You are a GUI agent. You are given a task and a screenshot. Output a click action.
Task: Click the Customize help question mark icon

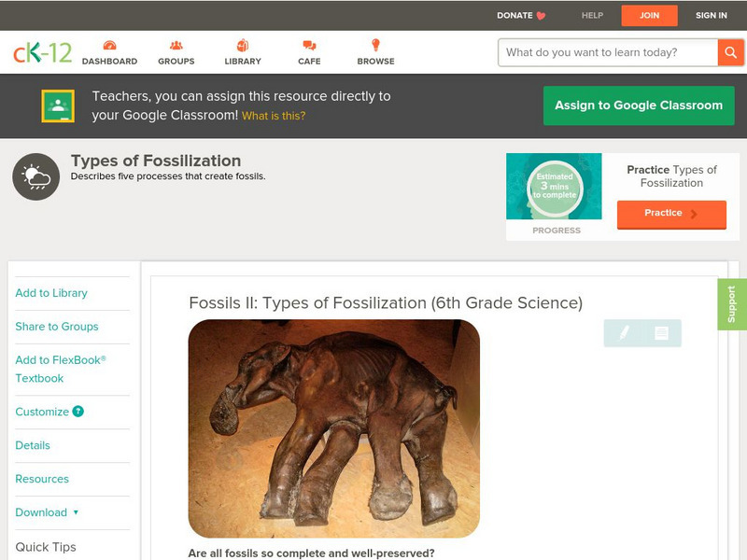[78, 412]
